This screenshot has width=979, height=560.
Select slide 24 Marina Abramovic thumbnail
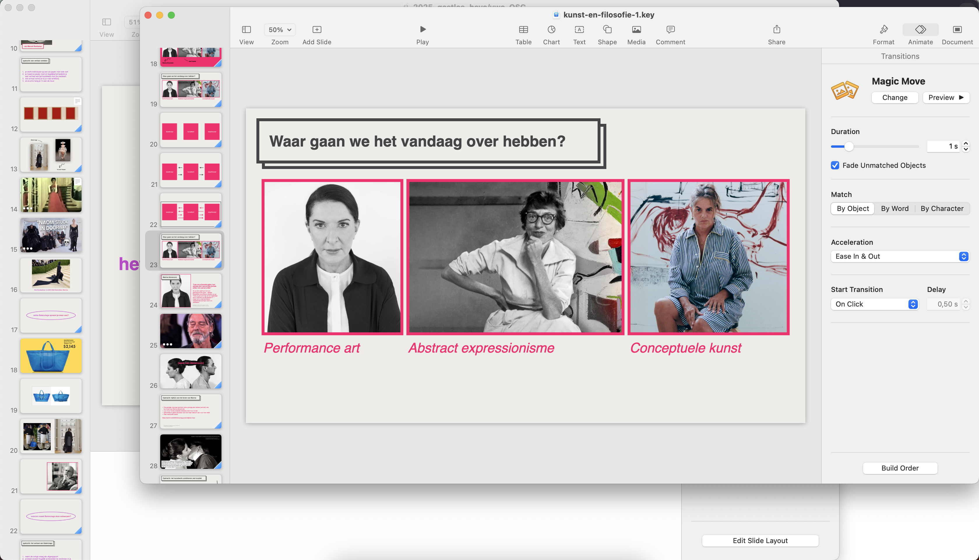click(191, 291)
